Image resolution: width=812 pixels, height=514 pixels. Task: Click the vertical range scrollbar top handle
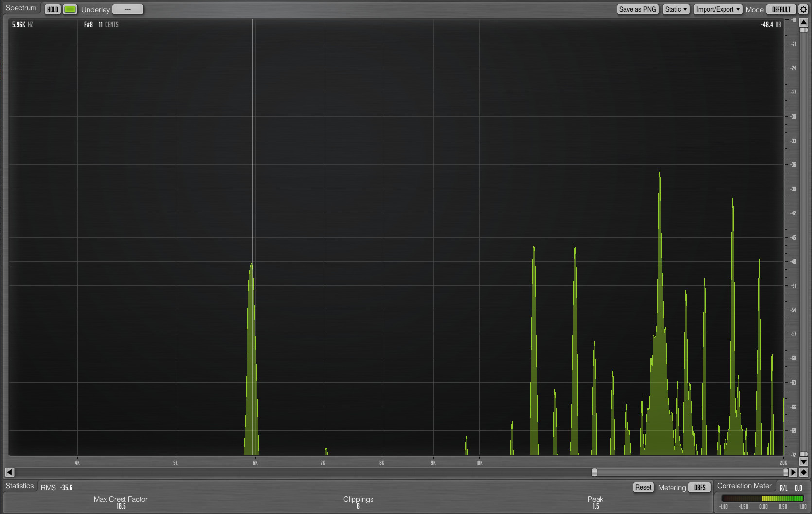804,30
